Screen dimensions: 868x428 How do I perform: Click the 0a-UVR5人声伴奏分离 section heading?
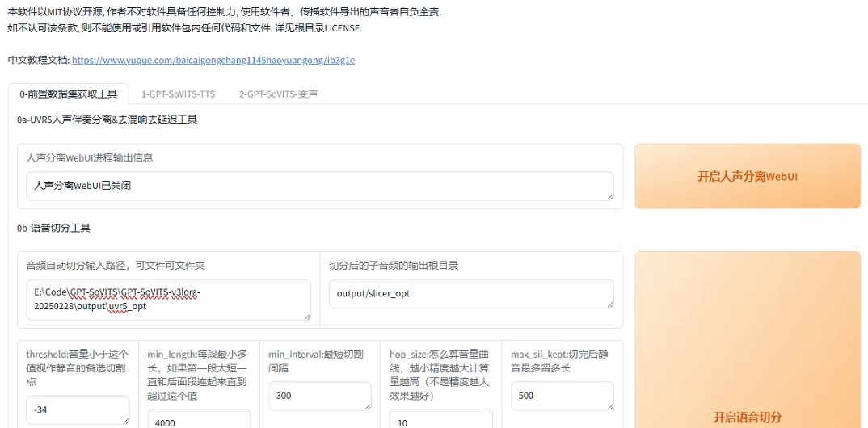tap(107, 119)
